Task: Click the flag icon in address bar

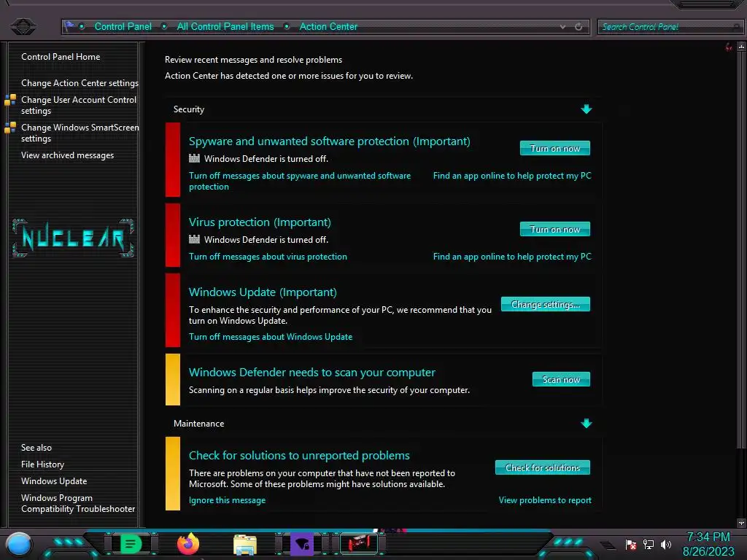Action: tap(69, 26)
